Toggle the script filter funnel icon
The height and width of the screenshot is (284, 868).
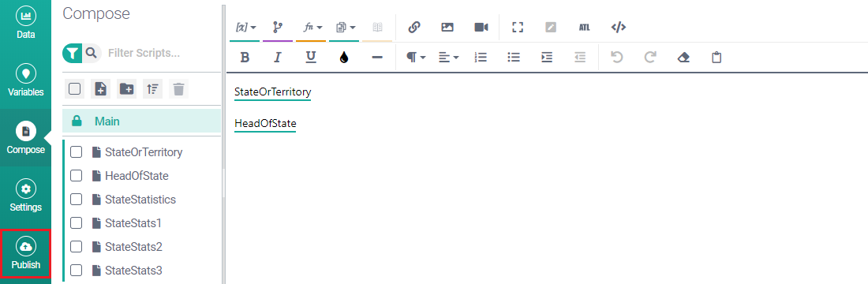[72, 53]
